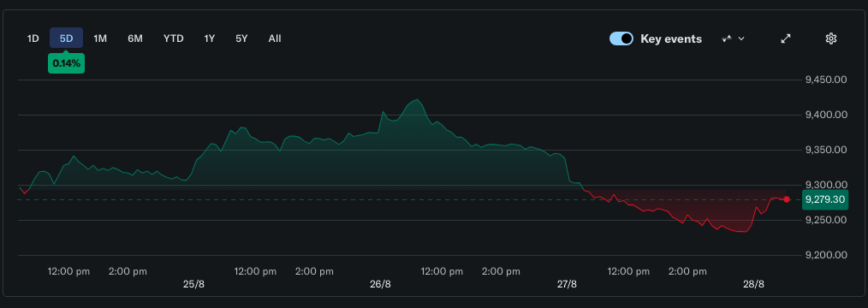The height and width of the screenshot is (308, 868).
Task: Click the 28/8 date label
Action: (x=753, y=284)
